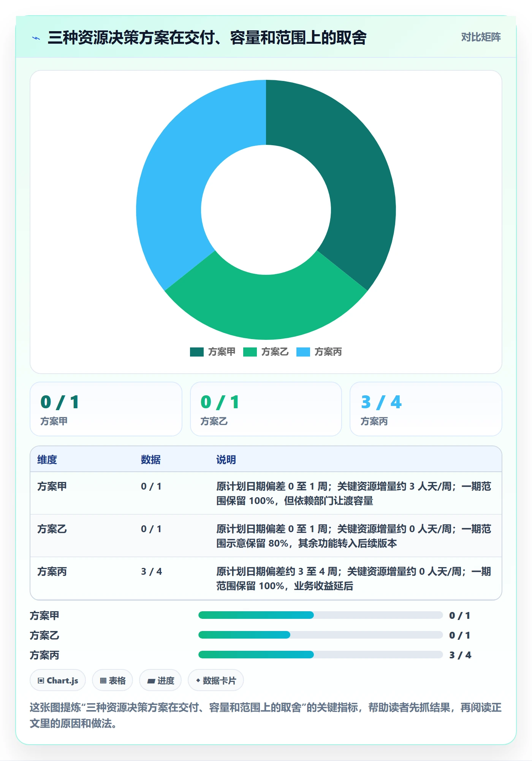
Task: Click the 方案丙 progress bar
Action: pos(320,655)
